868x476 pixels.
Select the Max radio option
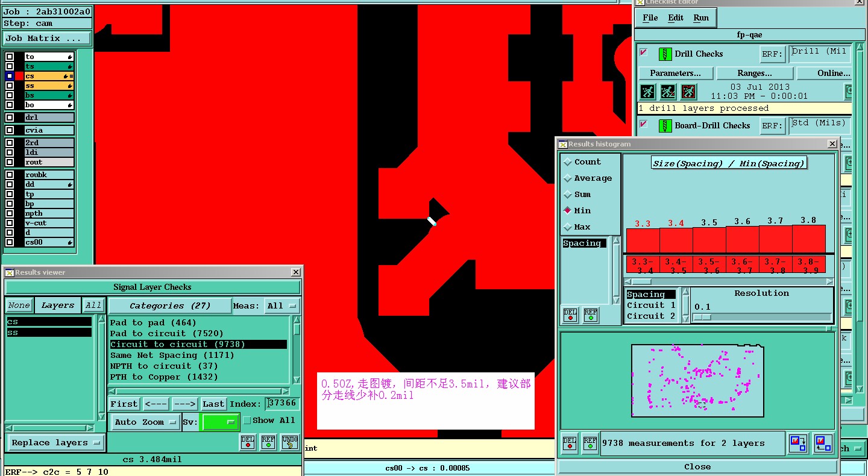[x=567, y=227]
